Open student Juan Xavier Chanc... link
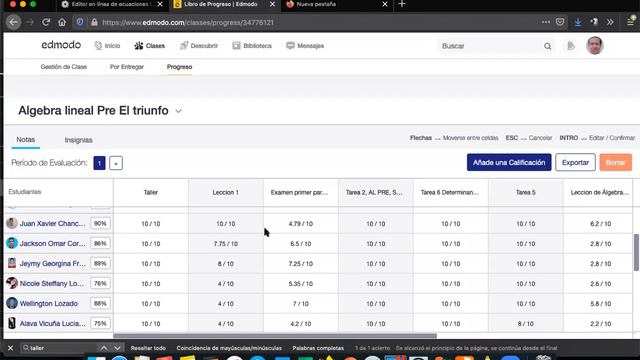The image size is (640, 360). tap(53, 224)
